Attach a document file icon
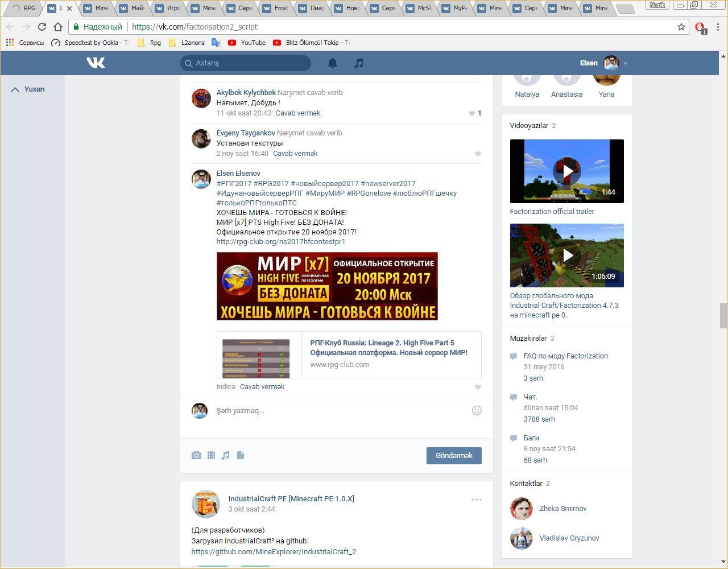 (241, 455)
